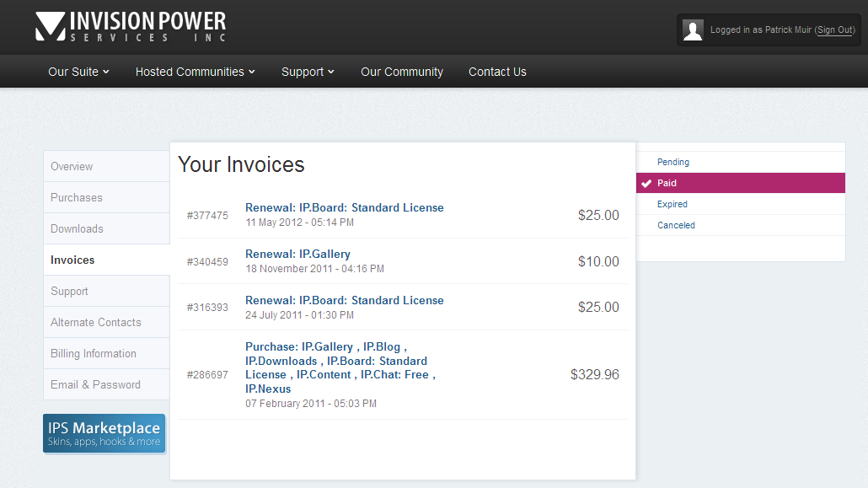Filter invoices by Expired status
868x488 pixels.
740,204
